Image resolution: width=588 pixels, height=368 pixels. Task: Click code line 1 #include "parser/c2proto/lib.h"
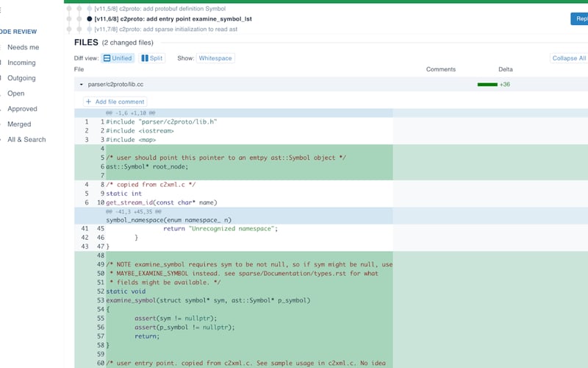161,122
